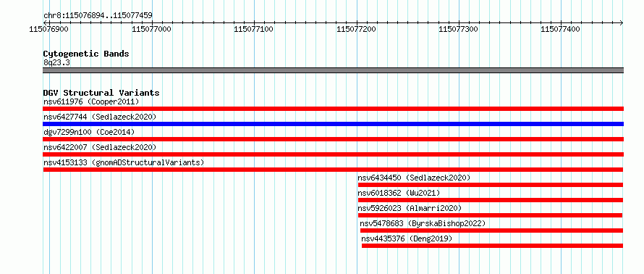Image resolution: width=644 pixels, height=274 pixels.
Task: Click the nsv6018362 (Wu2021) label
Action: (399, 193)
